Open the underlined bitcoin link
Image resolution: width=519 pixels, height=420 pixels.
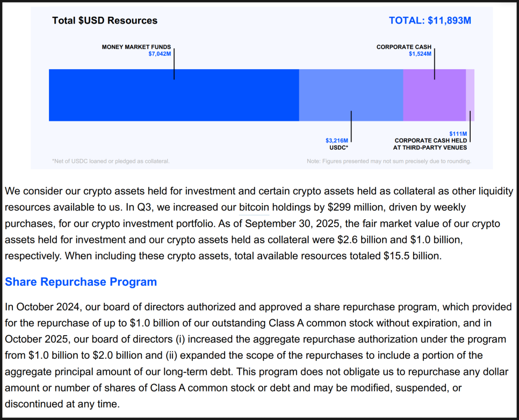click(x=254, y=207)
